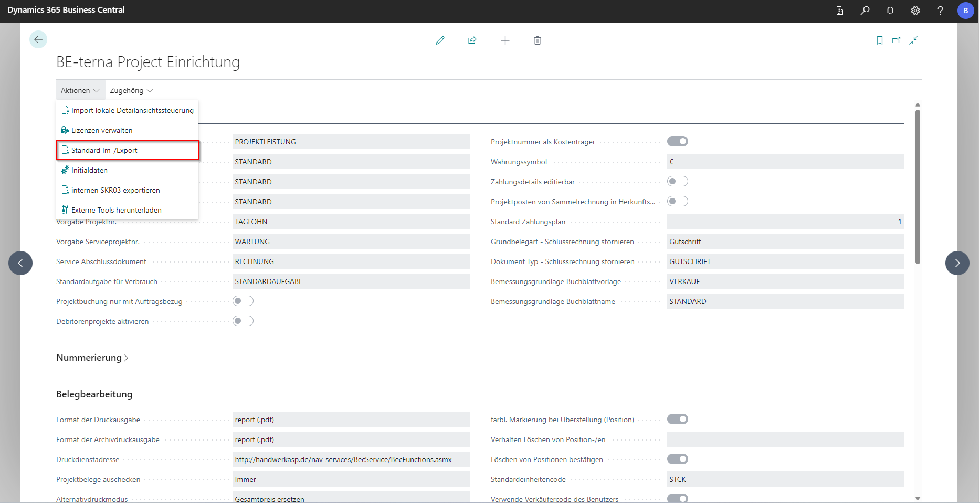
Task: Click the GUTSCHRIFT Dokument Typ field
Action: pyautogui.click(x=785, y=261)
